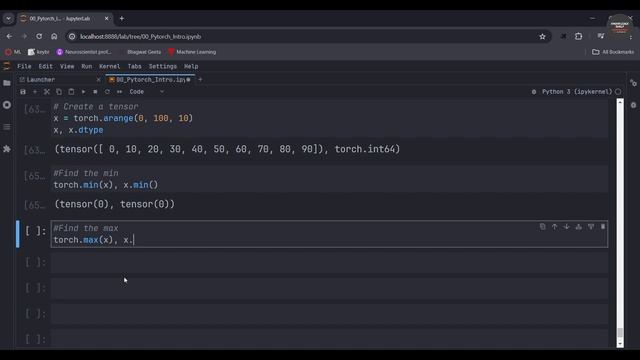Click notebook vertical scrollbar thumb
This screenshot has width=640, height=360.
[620, 332]
